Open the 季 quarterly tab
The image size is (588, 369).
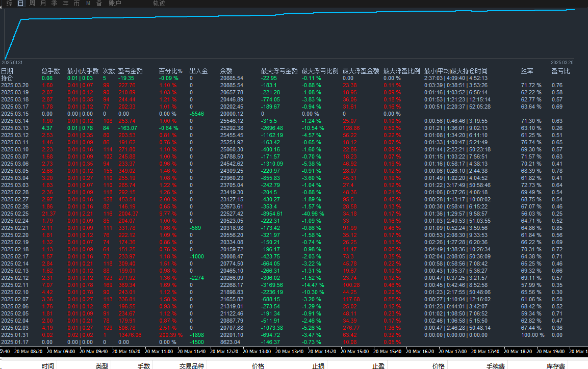pyautogui.click(x=54, y=3)
